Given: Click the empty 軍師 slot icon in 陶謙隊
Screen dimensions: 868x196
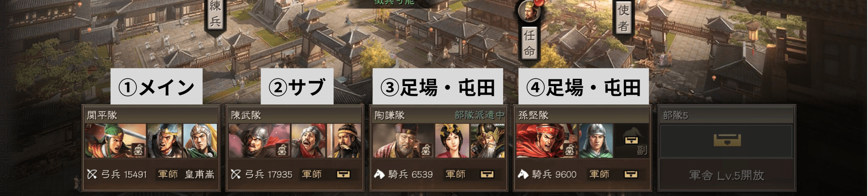Looking at the screenshot, I should [x=487, y=174].
